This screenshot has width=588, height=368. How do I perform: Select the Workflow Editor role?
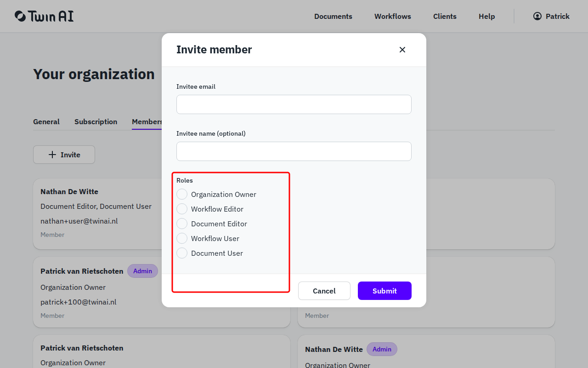coord(181,209)
